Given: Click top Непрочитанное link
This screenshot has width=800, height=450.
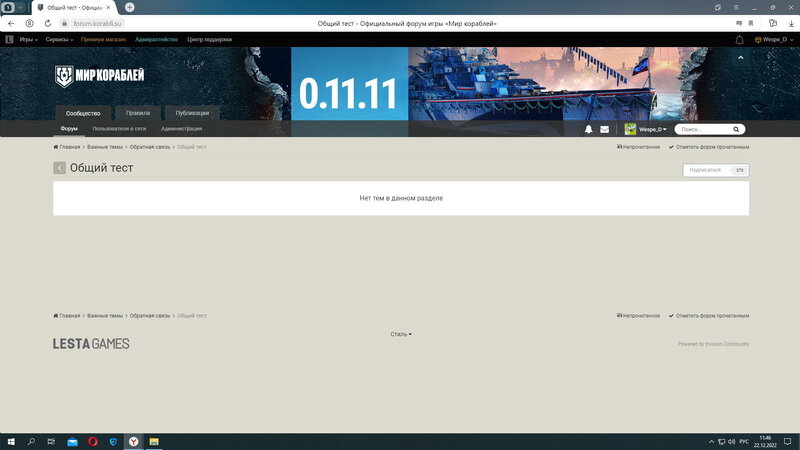Looking at the screenshot, I should click(x=638, y=147).
